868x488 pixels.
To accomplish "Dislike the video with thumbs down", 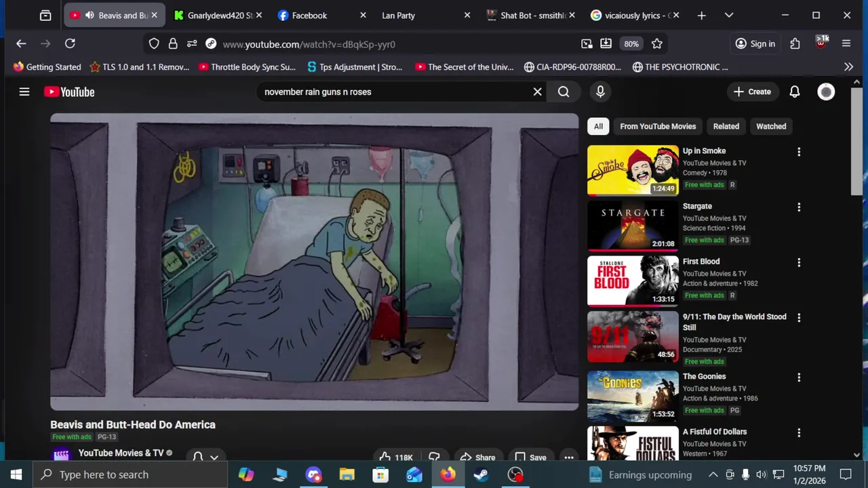I will (x=435, y=457).
